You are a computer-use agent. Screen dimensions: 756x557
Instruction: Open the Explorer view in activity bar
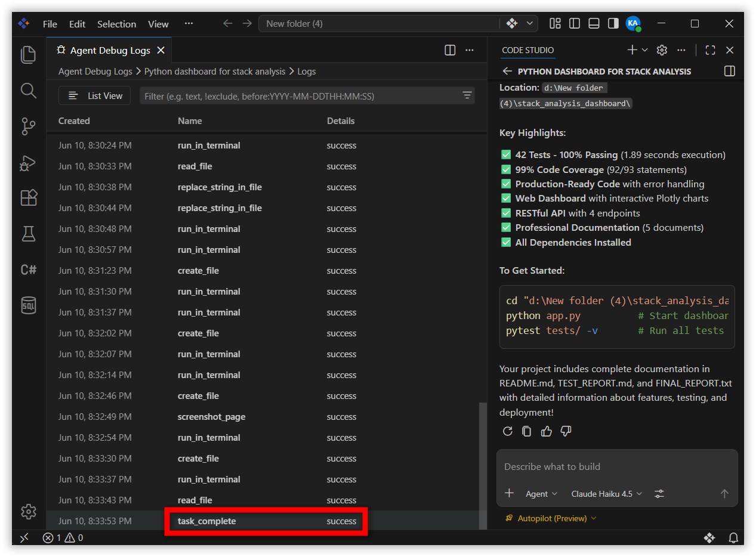coord(29,55)
